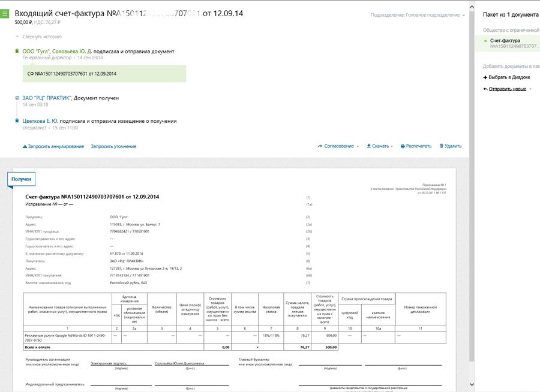Click Запросить уточнение link
This screenshot has width=540, height=392.
point(113,146)
